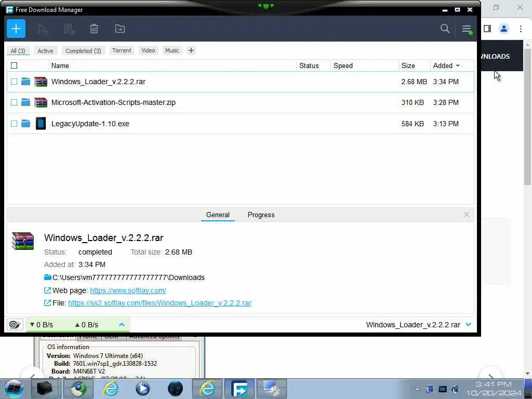Screen dimensions: 532x399
Task: Click the 3:13 PM added time cell
Action: click(x=446, y=124)
